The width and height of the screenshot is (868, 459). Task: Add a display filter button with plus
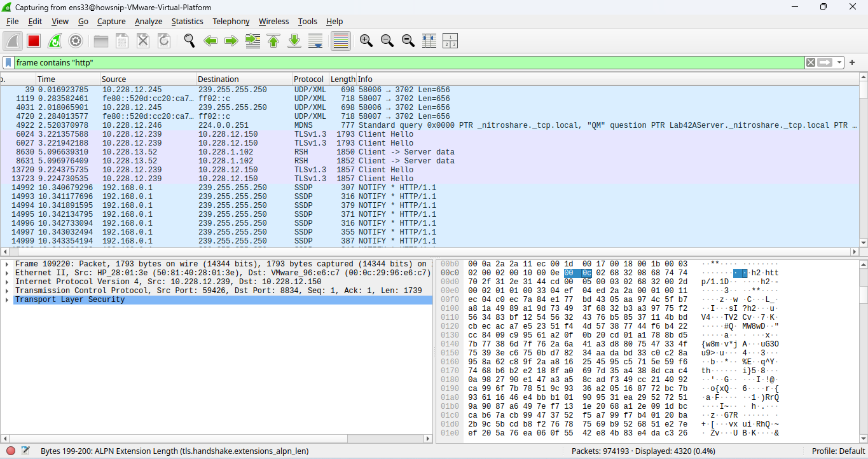852,62
